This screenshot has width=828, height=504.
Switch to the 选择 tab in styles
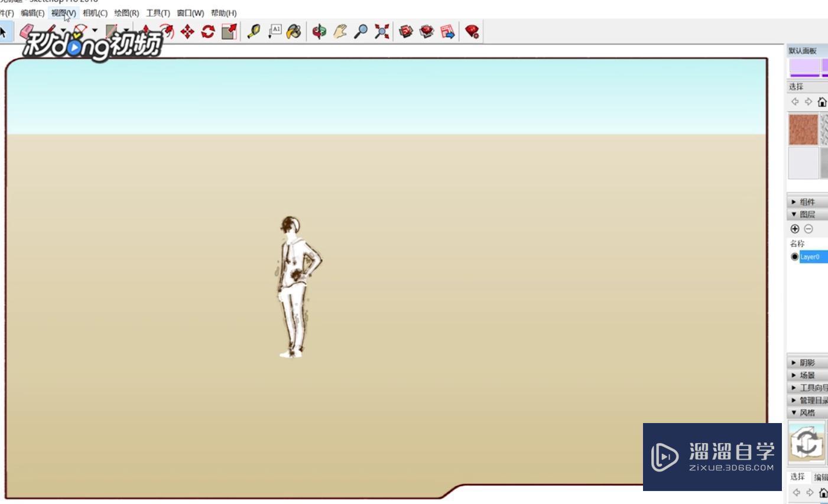click(797, 477)
